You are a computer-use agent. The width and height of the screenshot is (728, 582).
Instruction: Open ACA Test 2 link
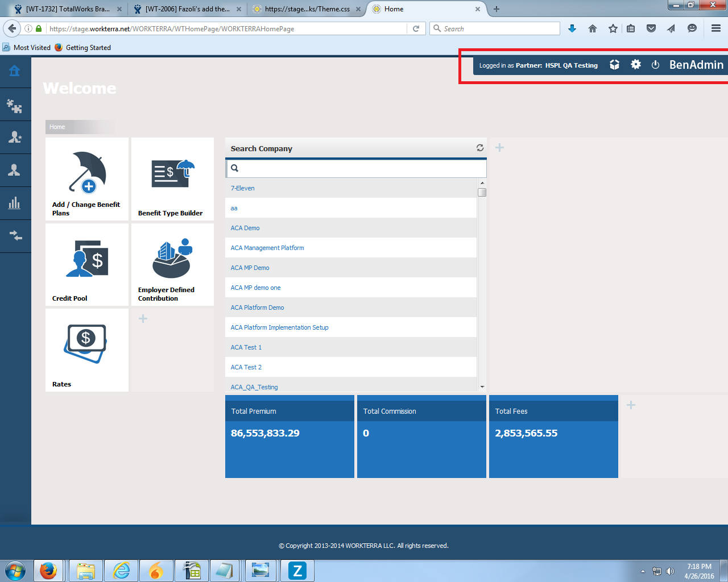click(246, 367)
